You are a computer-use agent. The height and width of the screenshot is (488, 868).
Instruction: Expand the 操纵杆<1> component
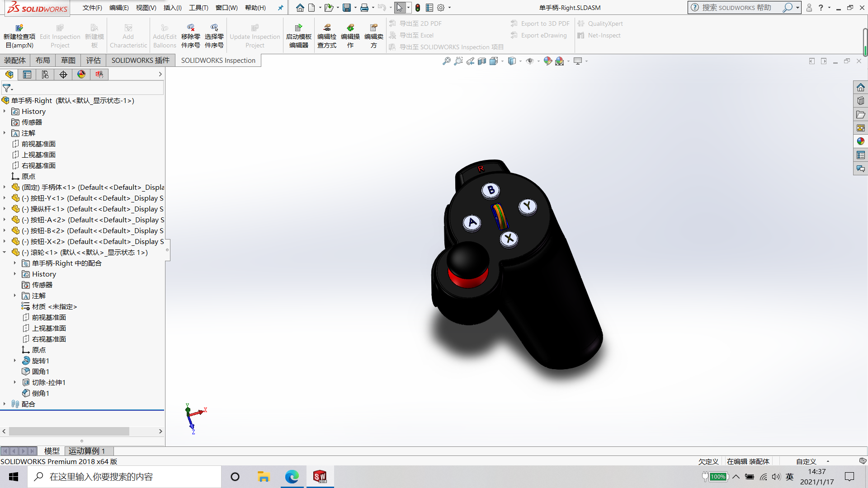(5, 209)
